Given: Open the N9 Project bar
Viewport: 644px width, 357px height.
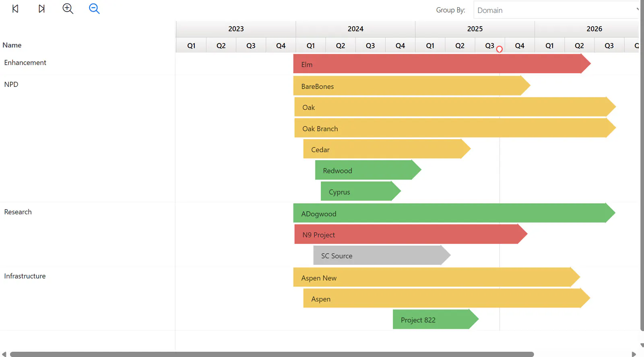Looking at the screenshot, I should pyautogui.click(x=411, y=234).
